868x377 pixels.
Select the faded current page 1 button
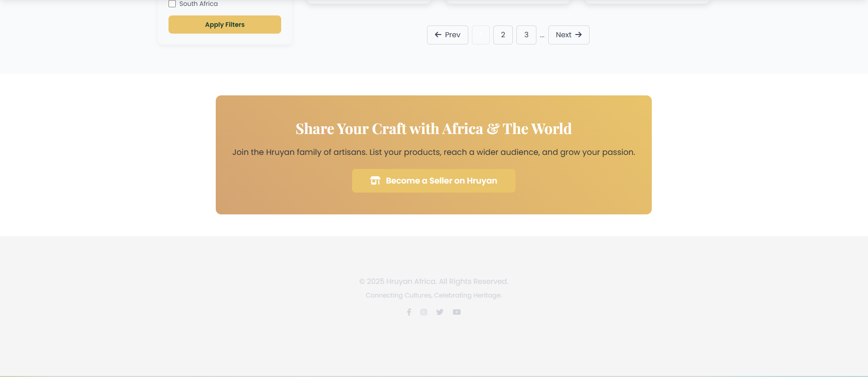[481, 35]
